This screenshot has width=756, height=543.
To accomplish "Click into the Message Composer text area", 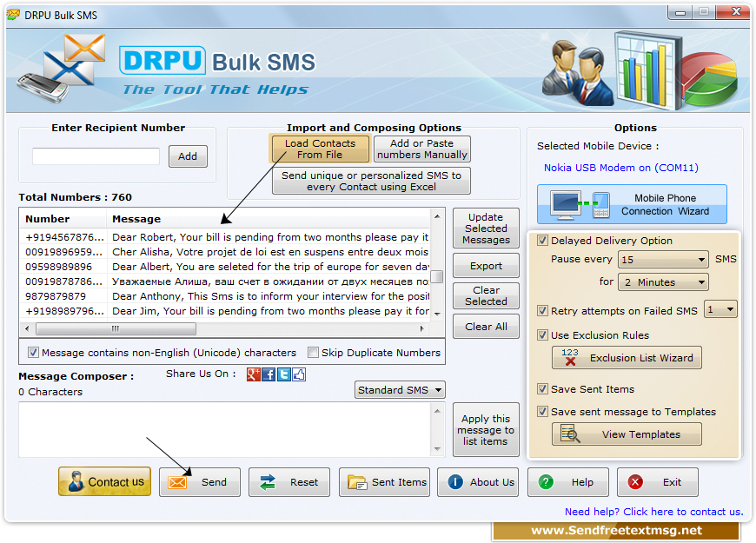I will tap(226, 430).
